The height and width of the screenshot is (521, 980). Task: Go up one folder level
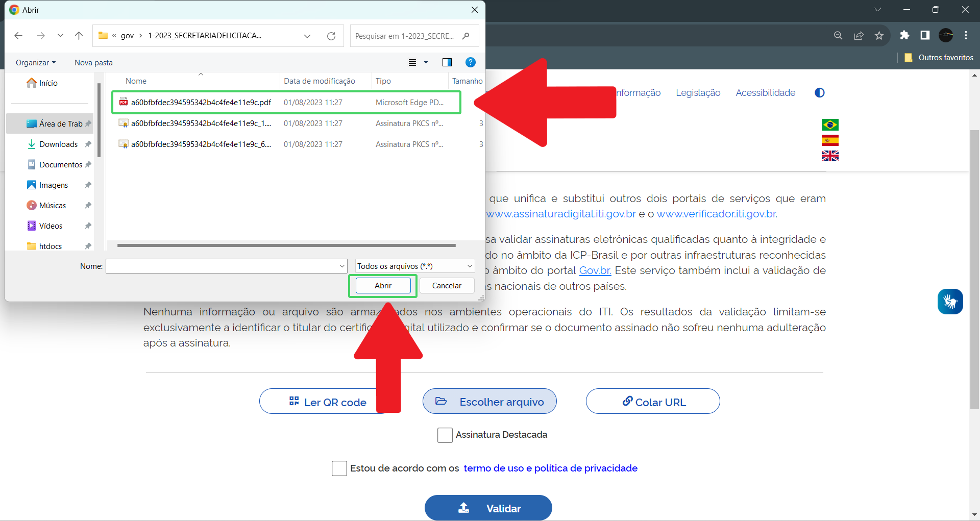point(79,36)
